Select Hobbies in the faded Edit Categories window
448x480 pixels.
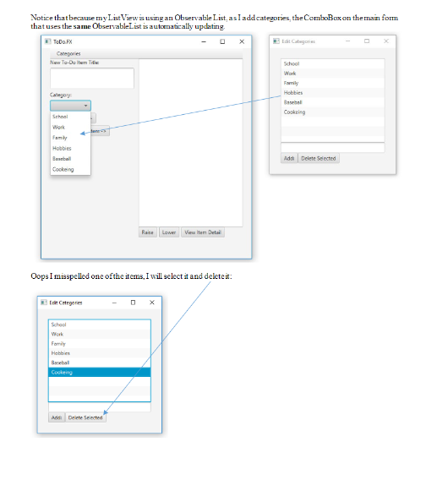[332, 93]
